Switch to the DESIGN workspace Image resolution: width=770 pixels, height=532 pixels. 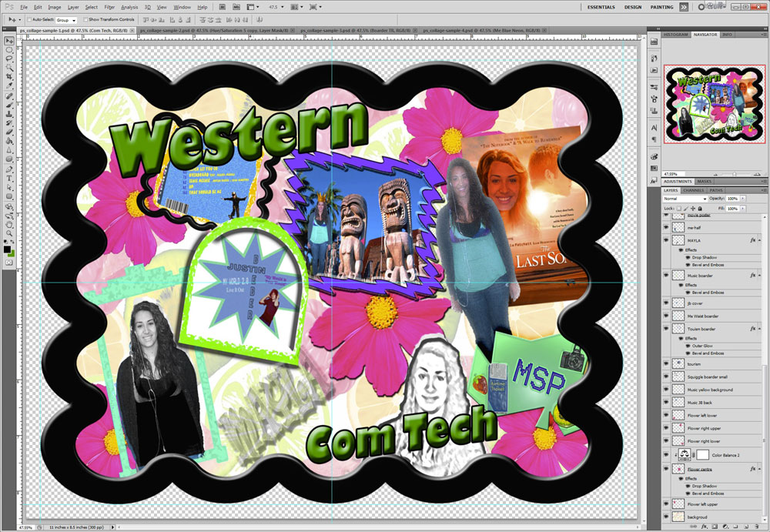(x=632, y=7)
